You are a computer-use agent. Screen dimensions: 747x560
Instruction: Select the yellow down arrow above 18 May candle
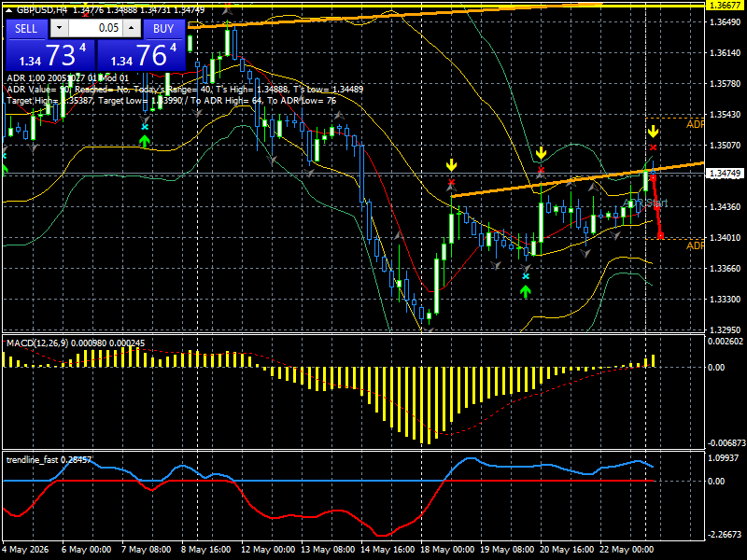(x=451, y=165)
